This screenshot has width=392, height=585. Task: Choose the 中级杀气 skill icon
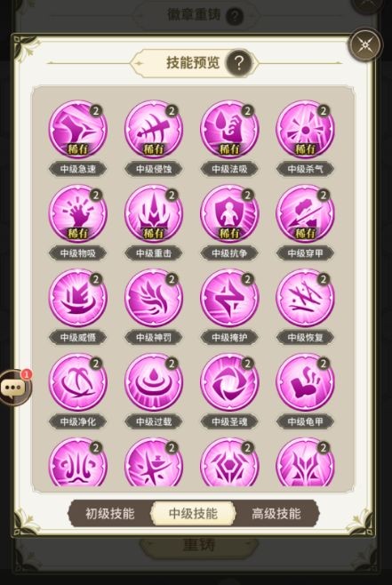click(x=305, y=130)
